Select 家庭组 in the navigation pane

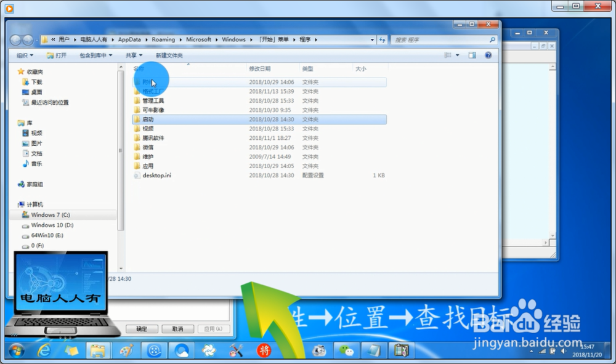[30, 184]
